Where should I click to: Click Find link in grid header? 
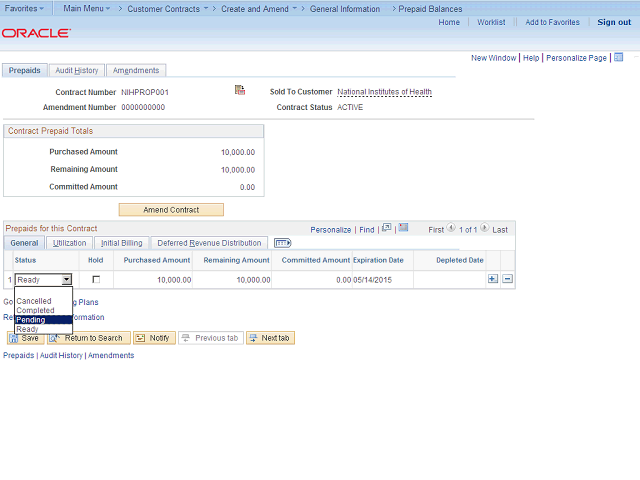[367, 230]
